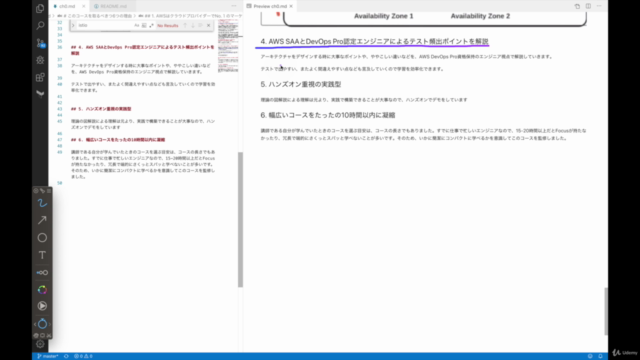Open More Actions menu in left editor group

tap(234, 6)
